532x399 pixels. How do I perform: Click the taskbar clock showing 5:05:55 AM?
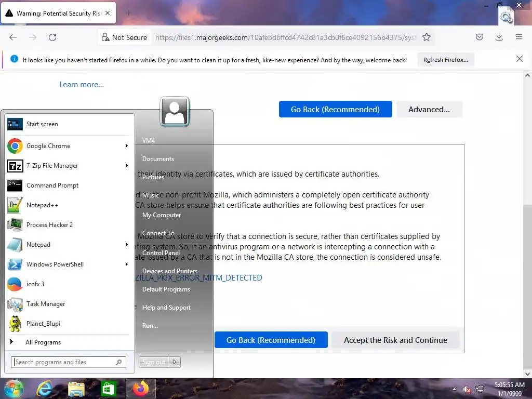509,385
